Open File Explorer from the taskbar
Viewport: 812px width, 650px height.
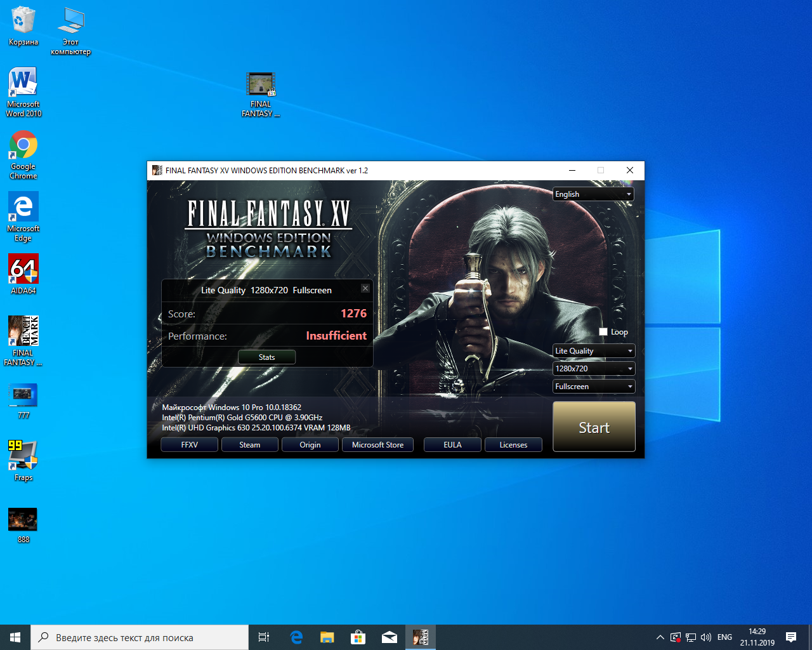[x=327, y=637]
